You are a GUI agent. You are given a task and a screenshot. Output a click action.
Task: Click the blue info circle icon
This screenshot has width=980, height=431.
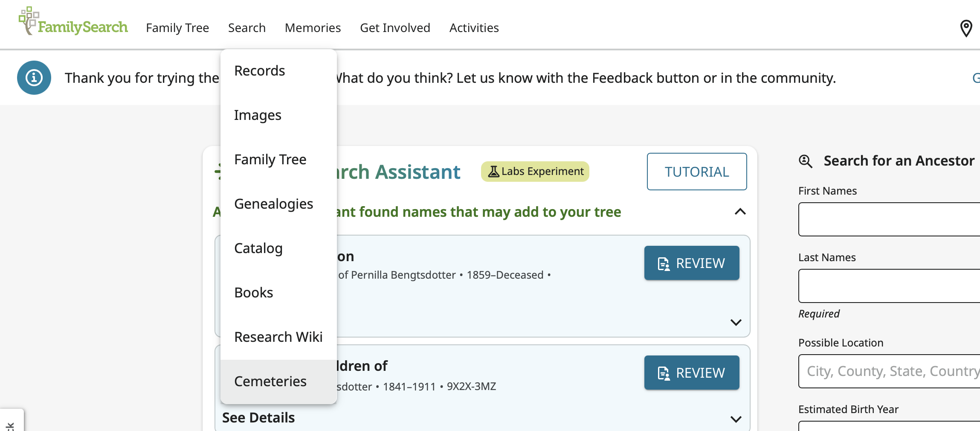[34, 78]
